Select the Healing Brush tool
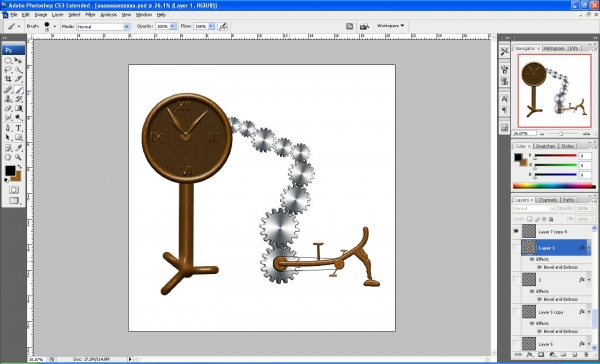This screenshot has width=600, height=364. coord(8,90)
